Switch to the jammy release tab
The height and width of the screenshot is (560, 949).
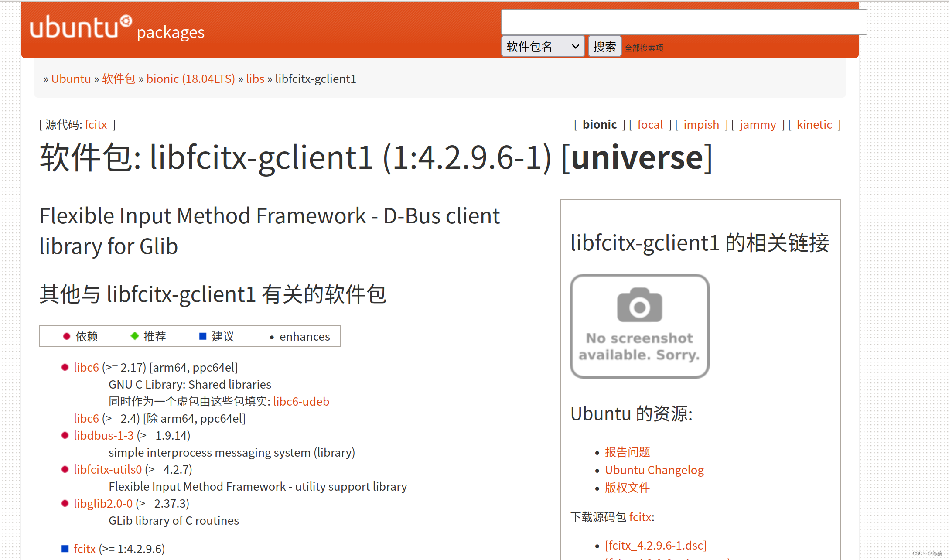[x=758, y=125]
